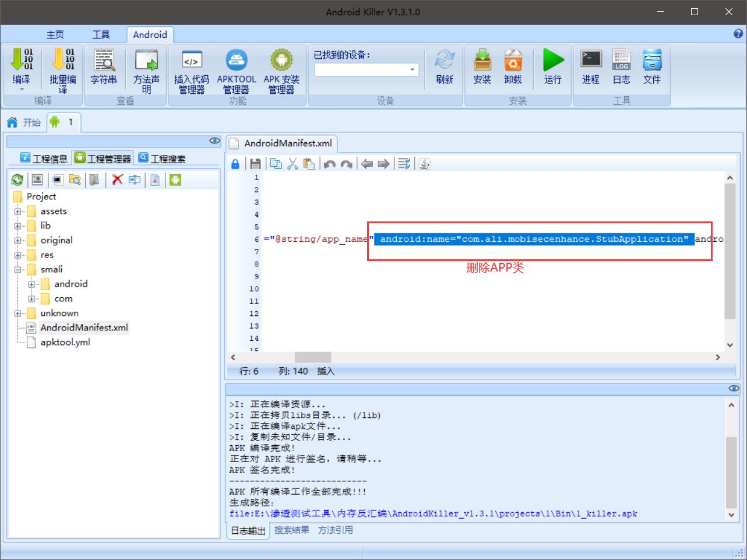Click the rename icon in project toolbar
The height and width of the screenshot is (560, 747).
(x=135, y=179)
